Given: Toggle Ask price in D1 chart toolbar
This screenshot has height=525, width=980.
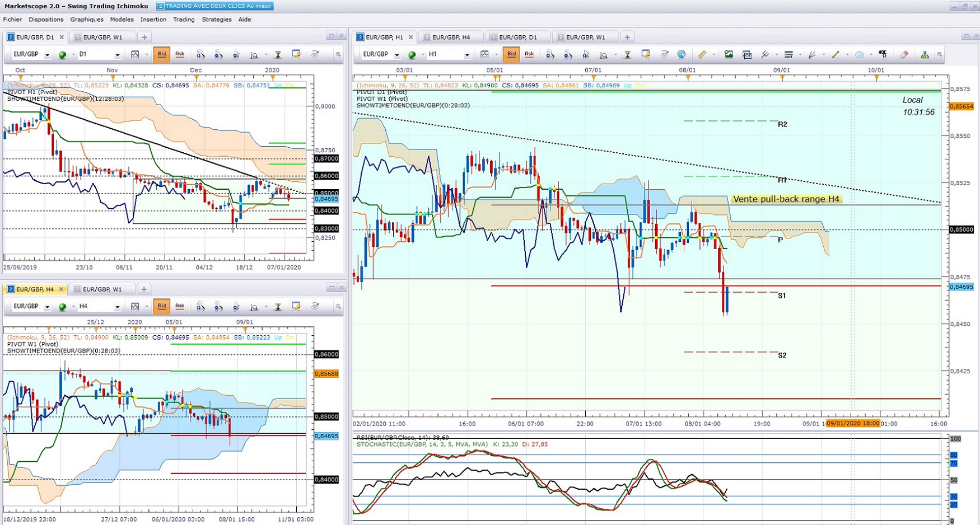Looking at the screenshot, I should click(x=180, y=54).
